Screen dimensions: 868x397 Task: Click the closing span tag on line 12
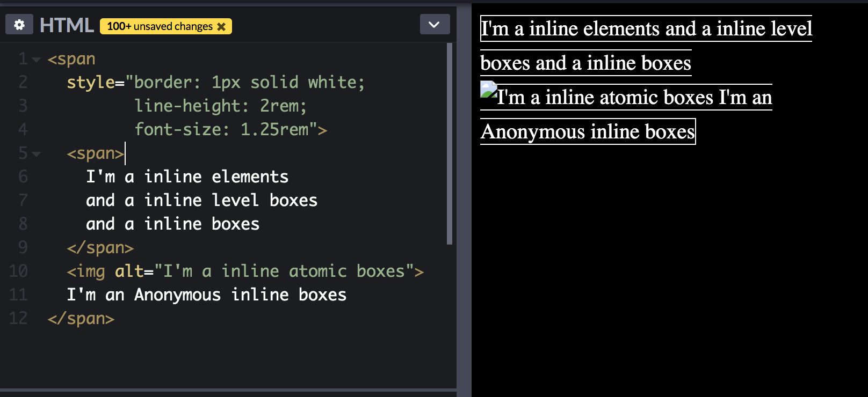81,319
